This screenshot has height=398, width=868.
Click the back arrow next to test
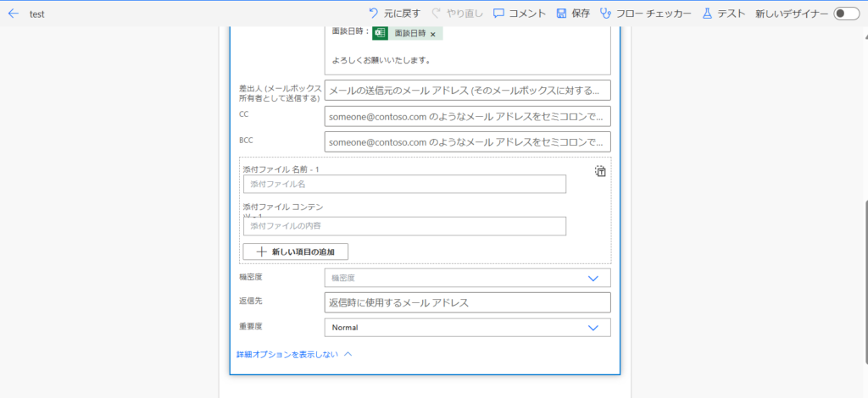coord(13,14)
